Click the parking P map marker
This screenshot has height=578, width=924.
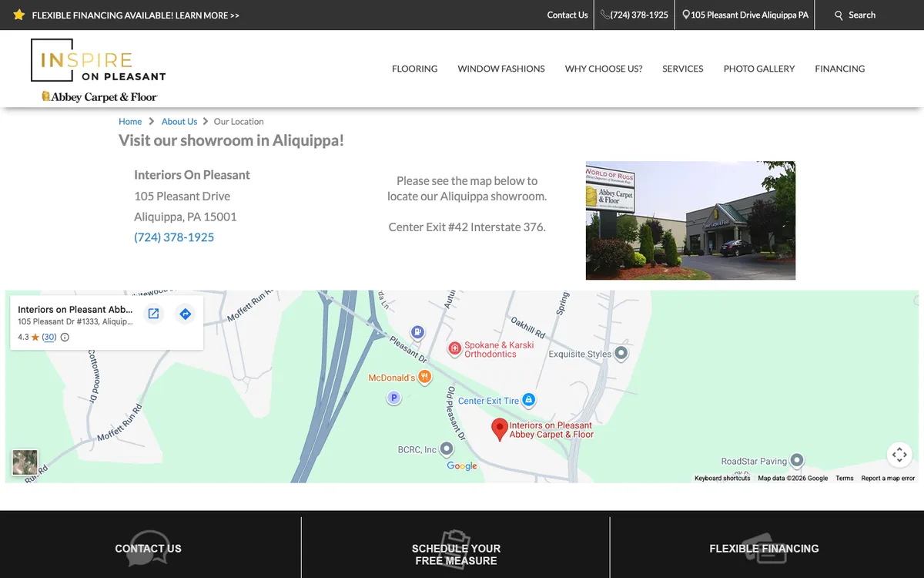[393, 398]
